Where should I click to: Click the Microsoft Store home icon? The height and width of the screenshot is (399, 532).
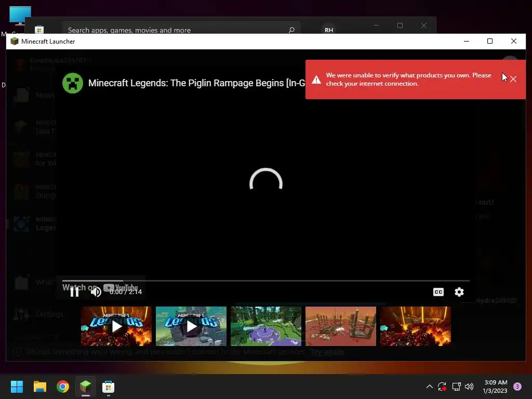coord(39,30)
